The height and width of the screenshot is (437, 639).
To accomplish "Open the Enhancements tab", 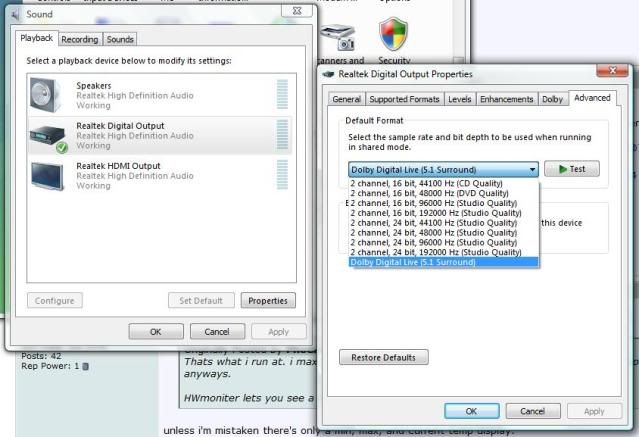I will coord(507,99).
